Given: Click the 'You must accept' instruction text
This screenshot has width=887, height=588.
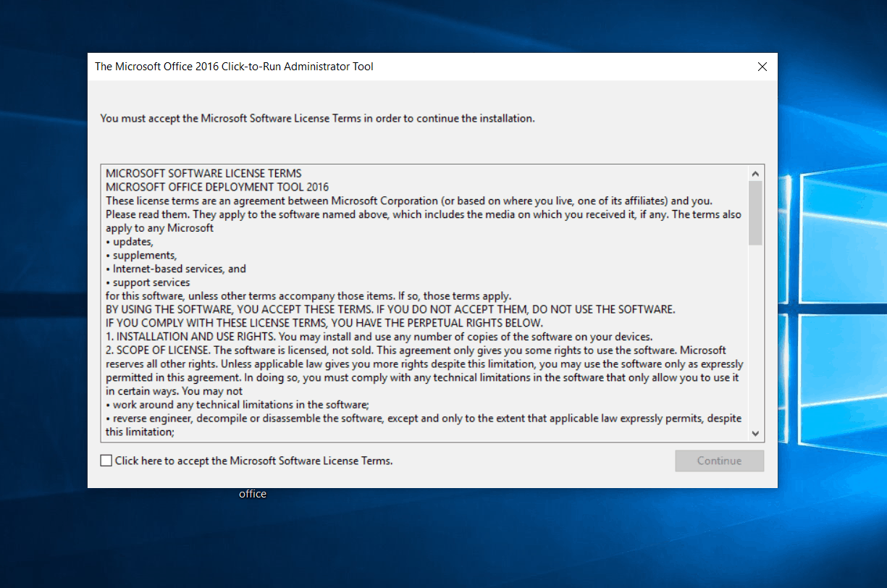Looking at the screenshot, I should tap(317, 118).
